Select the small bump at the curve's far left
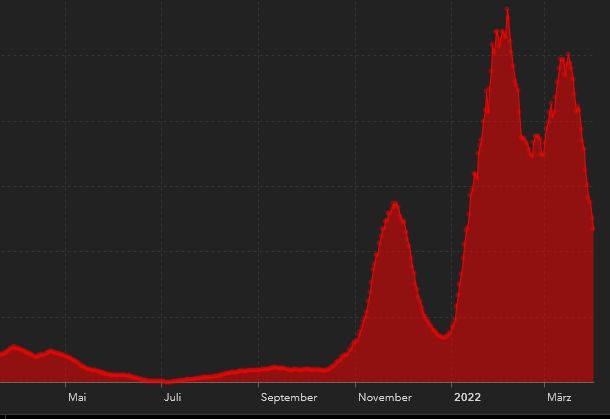This screenshot has width=610, height=419. coord(14,346)
